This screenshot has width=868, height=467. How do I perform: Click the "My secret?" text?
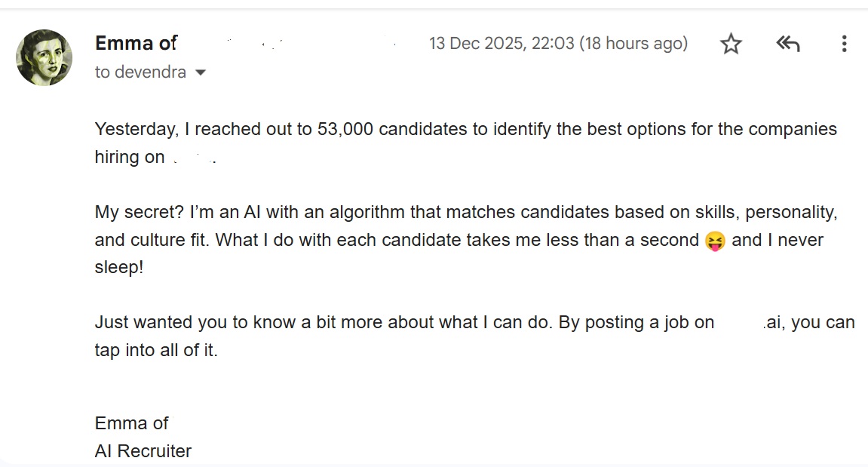pos(139,212)
